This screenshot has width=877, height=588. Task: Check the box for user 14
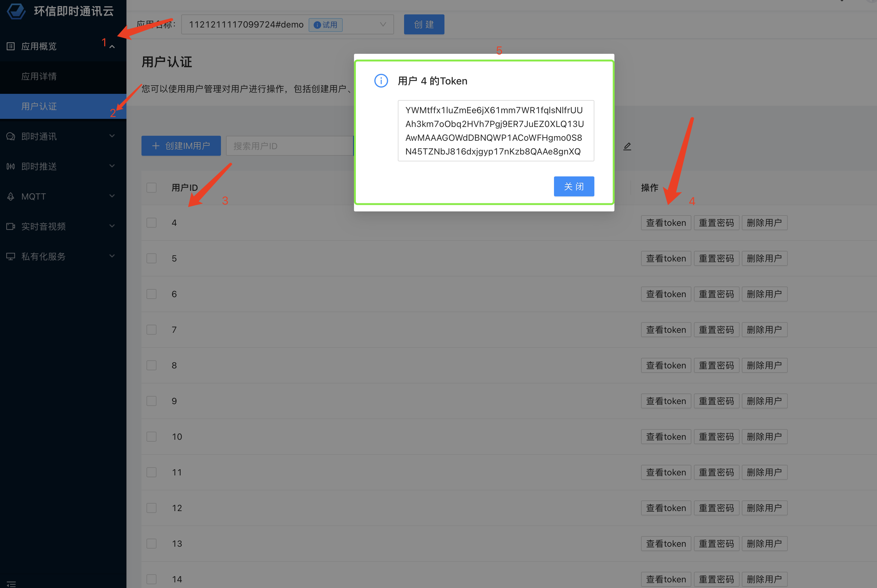pyautogui.click(x=151, y=579)
